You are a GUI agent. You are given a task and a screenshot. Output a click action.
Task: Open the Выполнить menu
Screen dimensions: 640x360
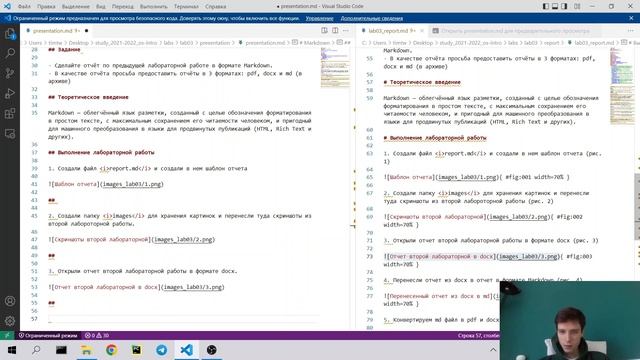pyautogui.click(x=153, y=7)
